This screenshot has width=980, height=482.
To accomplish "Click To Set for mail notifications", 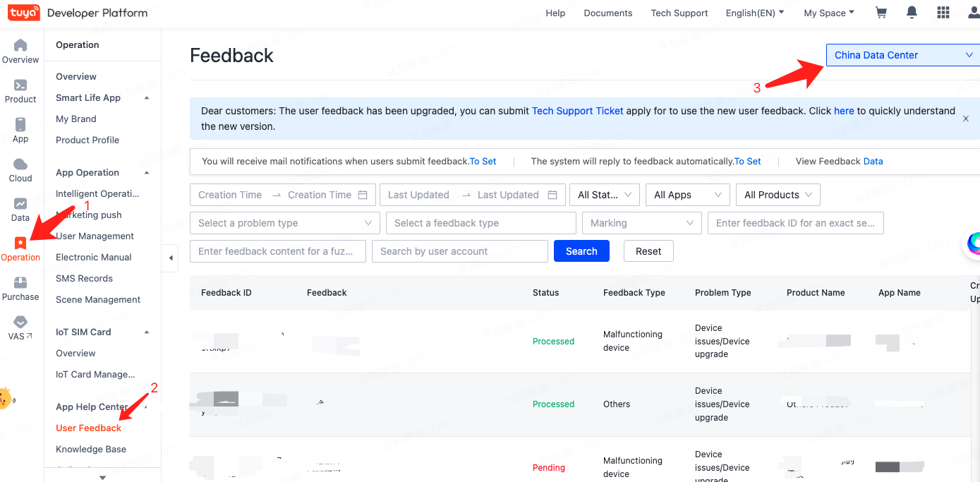I will point(483,161).
